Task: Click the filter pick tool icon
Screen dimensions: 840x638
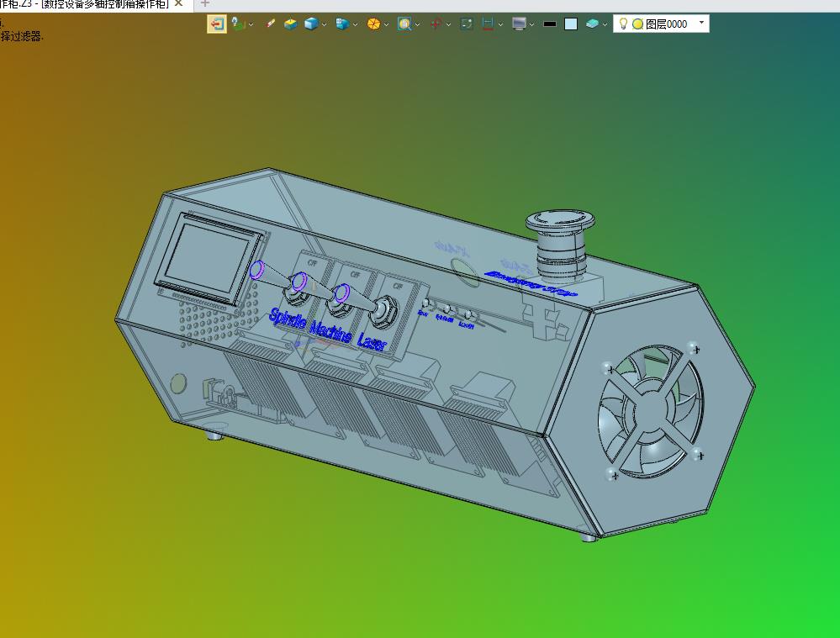Action: (239, 24)
